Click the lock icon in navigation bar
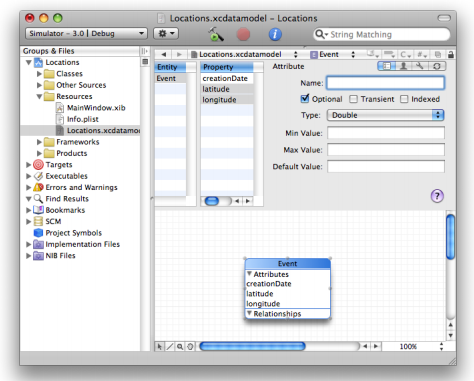 451,55
